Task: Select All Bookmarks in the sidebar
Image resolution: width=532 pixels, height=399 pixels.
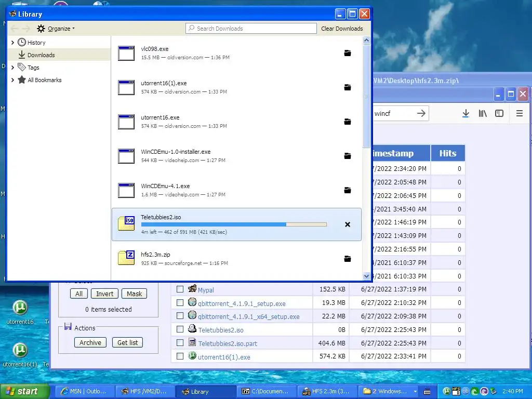Action: 45,80
